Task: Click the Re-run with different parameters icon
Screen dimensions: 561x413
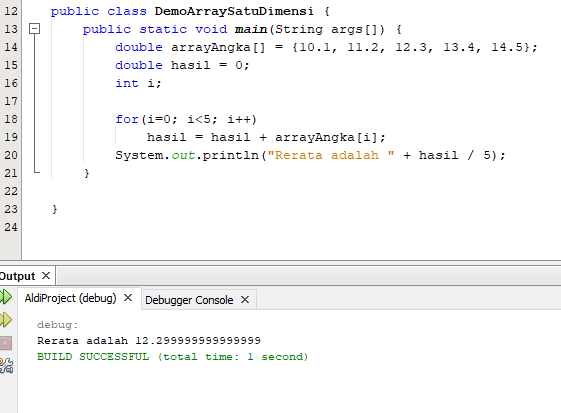Action: 6,320
